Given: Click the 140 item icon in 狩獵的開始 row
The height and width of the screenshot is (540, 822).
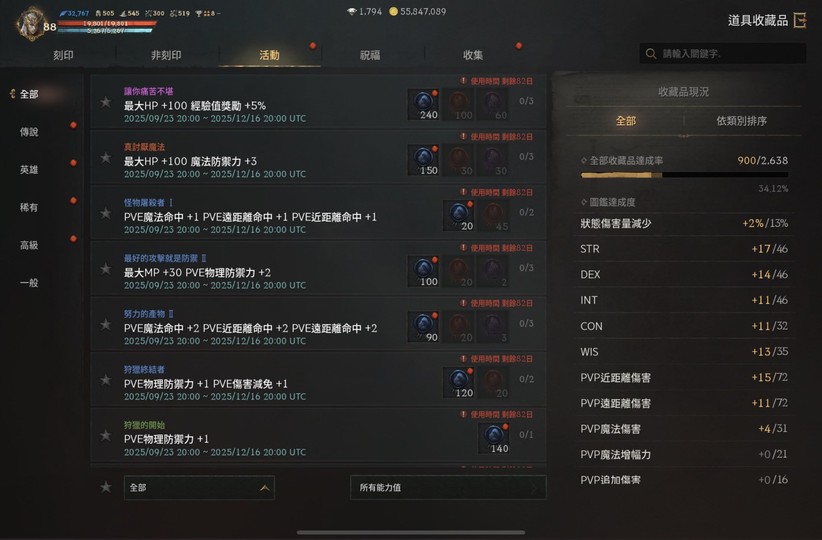Looking at the screenshot, I should [x=494, y=438].
